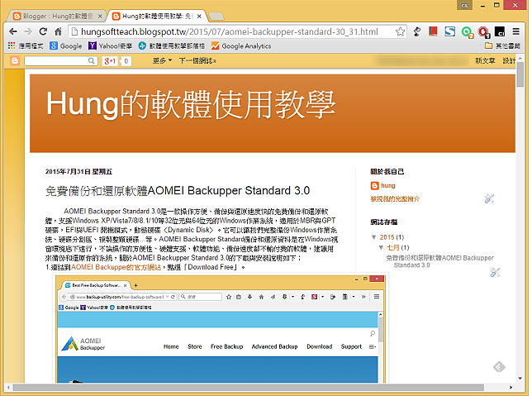The width and height of the screenshot is (532, 396).
Task: Close the first Blogger tab
Action: coord(100,16)
